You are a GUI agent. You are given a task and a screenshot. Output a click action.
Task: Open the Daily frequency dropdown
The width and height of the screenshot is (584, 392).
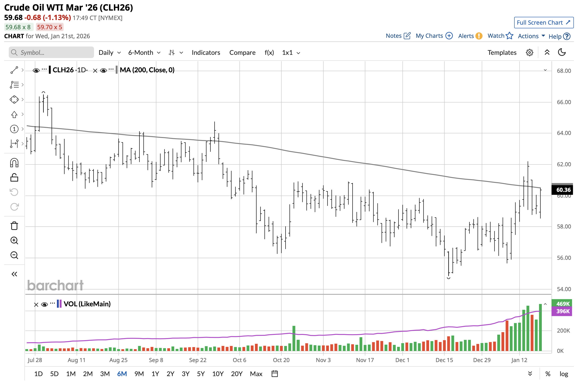pyautogui.click(x=109, y=53)
